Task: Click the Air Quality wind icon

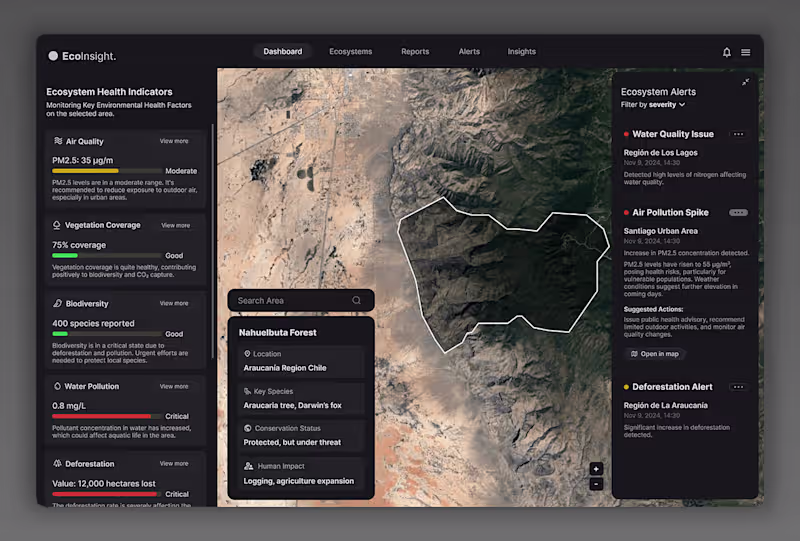Action: 58,141
